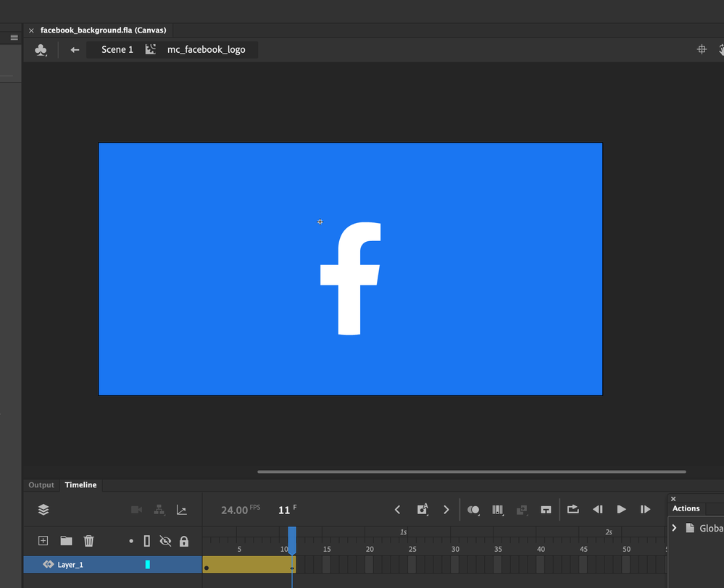Toggle show all layers as outlines
This screenshot has width=724, height=588.
[x=147, y=541]
